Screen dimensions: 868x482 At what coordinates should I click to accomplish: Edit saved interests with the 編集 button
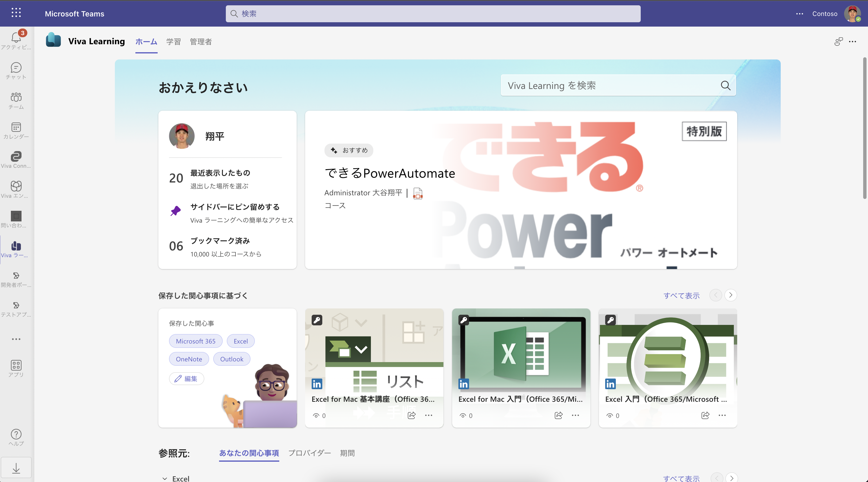pyautogui.click(x=186, y=379)
